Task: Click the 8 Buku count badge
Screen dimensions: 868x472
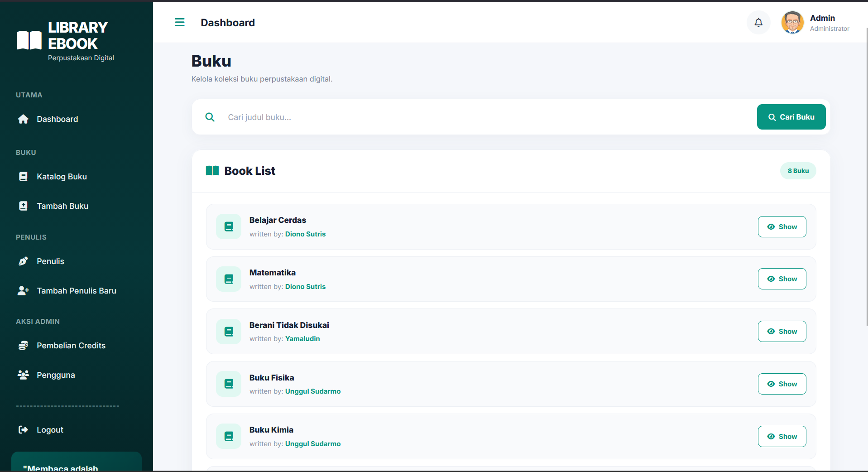Action: (x=798, y=171)
